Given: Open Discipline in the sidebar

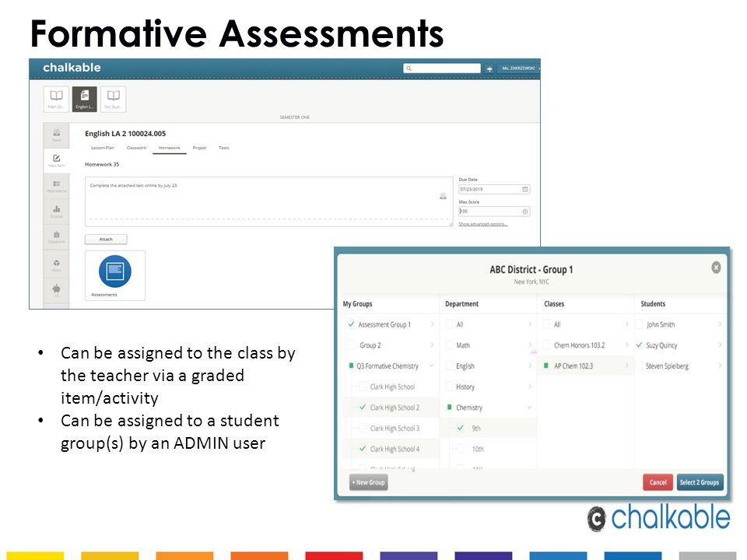Looking at the screenshot, I should point(56,236).
